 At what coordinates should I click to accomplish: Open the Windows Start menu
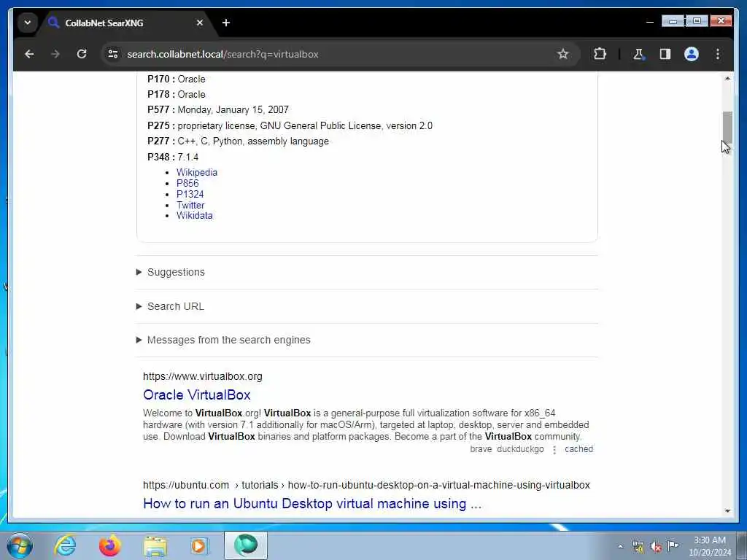pyautogui.click(x=20, y=545)
